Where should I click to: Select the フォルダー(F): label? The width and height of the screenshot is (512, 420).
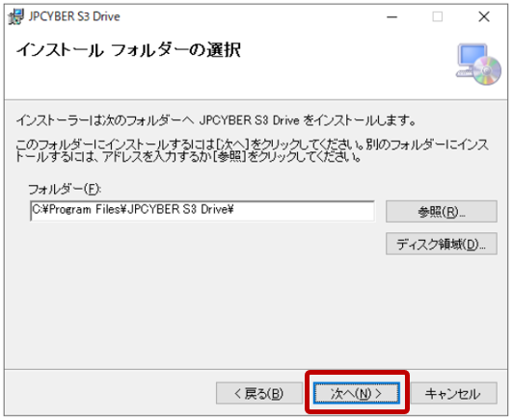point(65,189)
